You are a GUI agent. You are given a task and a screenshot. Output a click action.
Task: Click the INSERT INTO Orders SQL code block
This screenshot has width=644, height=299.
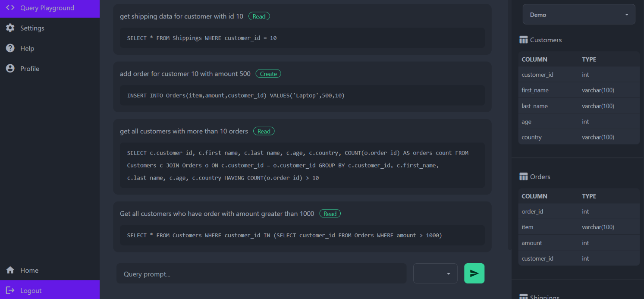(302, 95)
